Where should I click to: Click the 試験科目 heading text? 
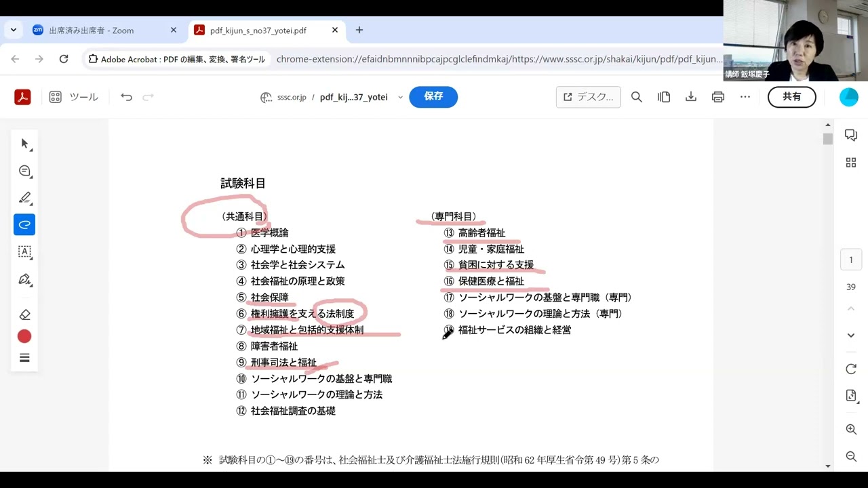click(243, 183)
